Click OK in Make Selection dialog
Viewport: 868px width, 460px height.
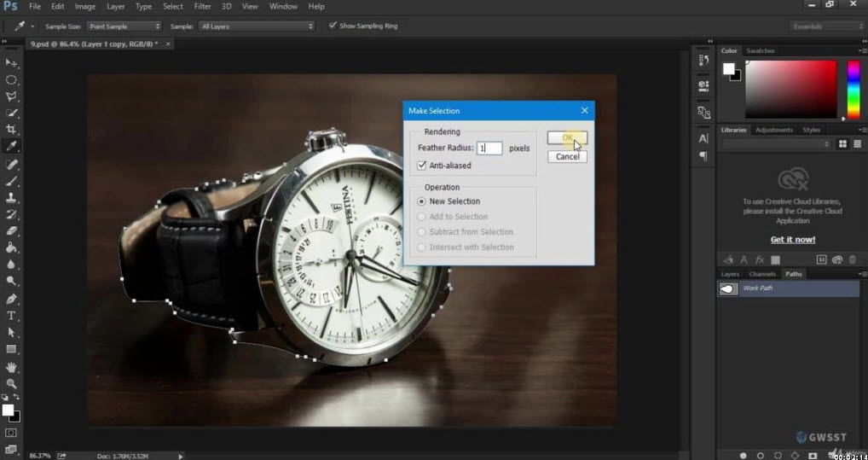point(567,138)
